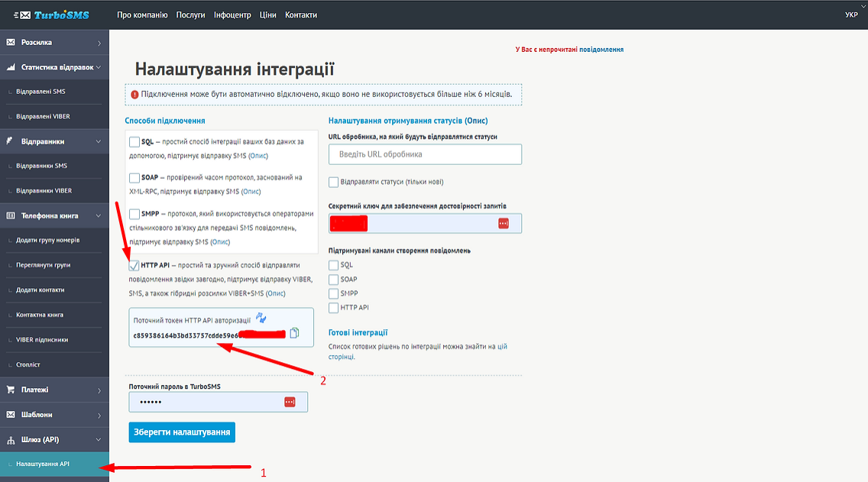Expand the Платежі sidebar section
Image resolution: width=868 pixels, height=482 pixels.
[x=99, y=390]
